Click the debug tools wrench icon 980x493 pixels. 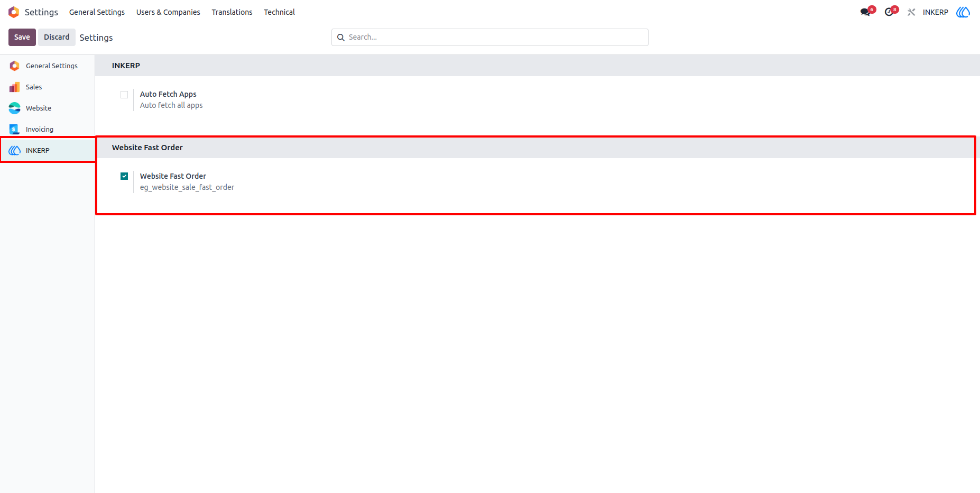[x=911, y=12]
